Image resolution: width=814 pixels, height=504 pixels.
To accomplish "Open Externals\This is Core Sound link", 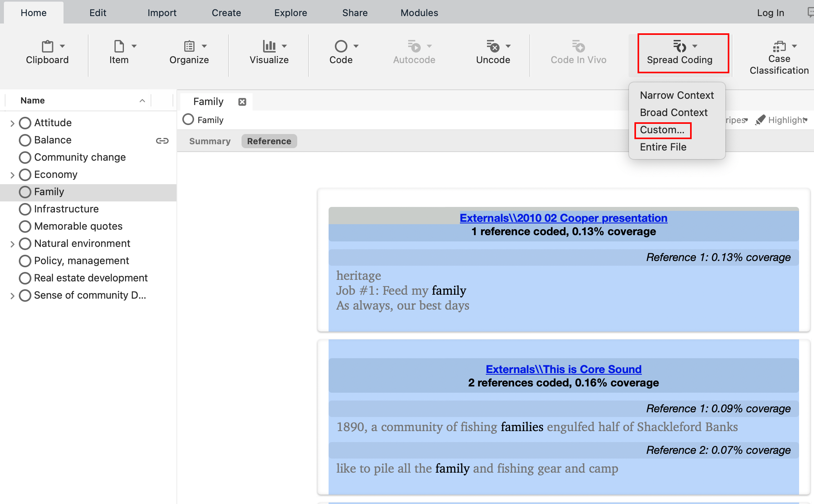I will [x=563, y=368].
